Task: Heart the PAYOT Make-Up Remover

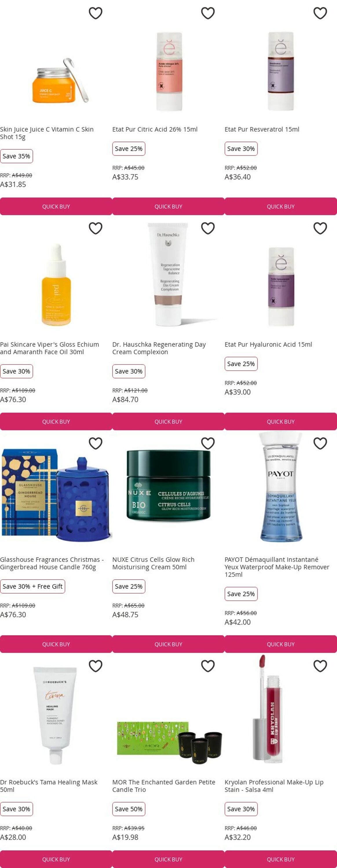Action: pyautogui.click(x=320, y=443)
